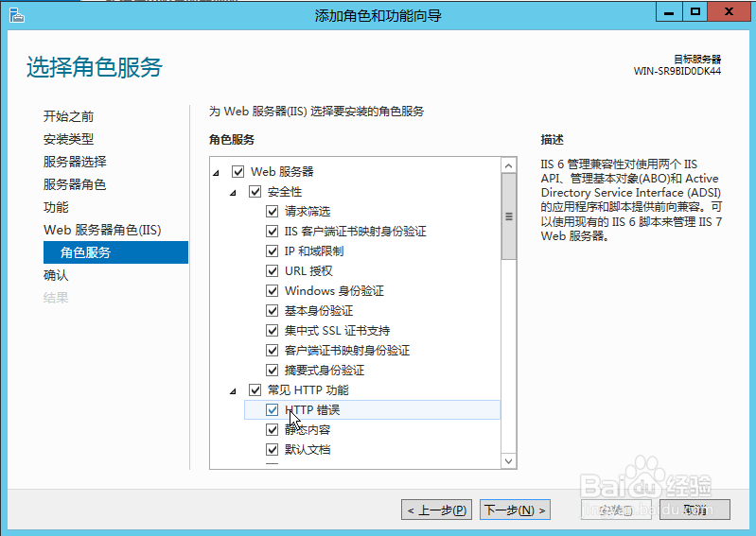
Task: Toggle the URL 授权 checkbox
Action: pyautogui.click(x=272, y=270)
